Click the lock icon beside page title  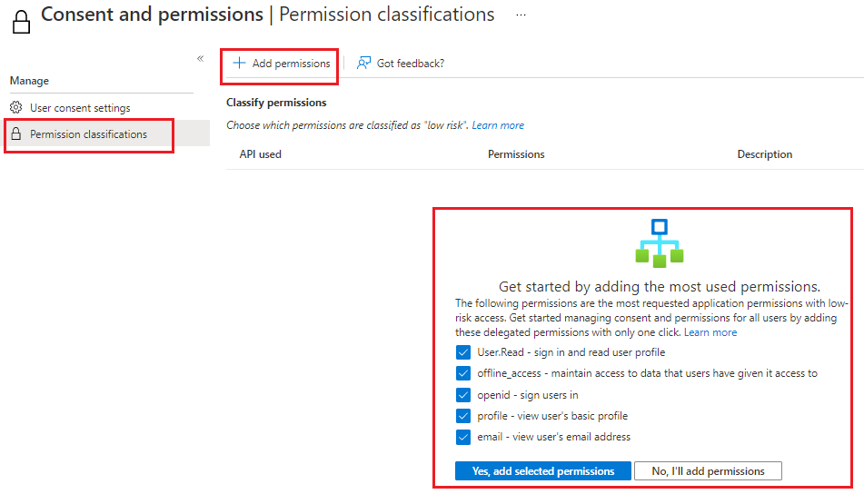click(22, 23)
